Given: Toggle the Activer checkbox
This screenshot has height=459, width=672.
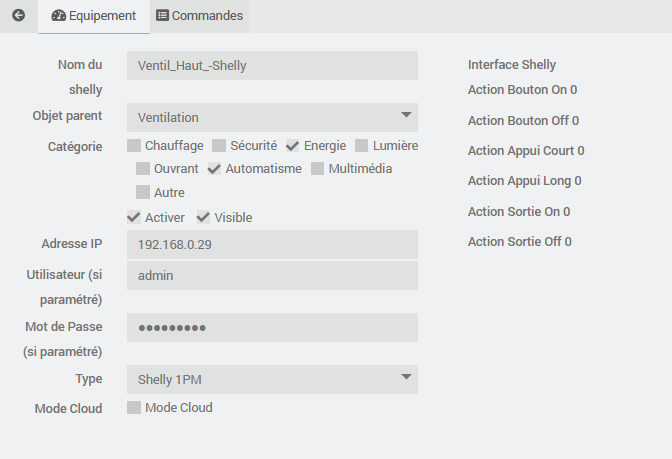Looking at the screenshot, I should [x=134, y=217].
